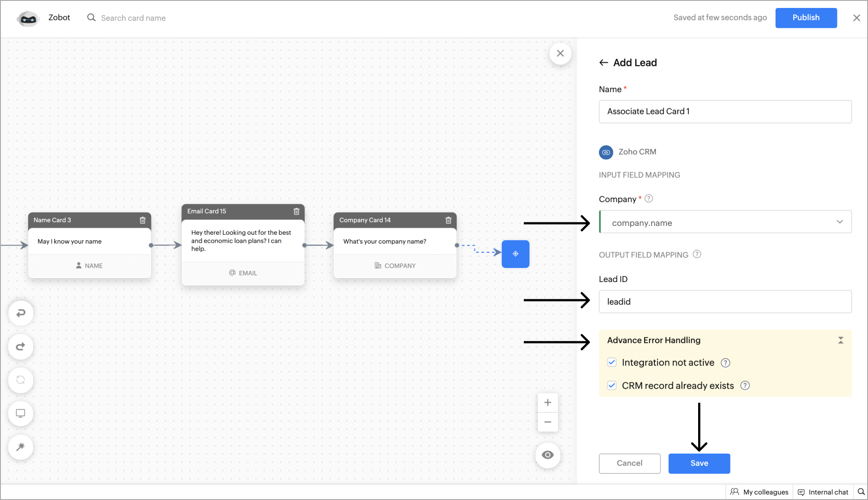Toggle the eye preview button

click(548, 455)
